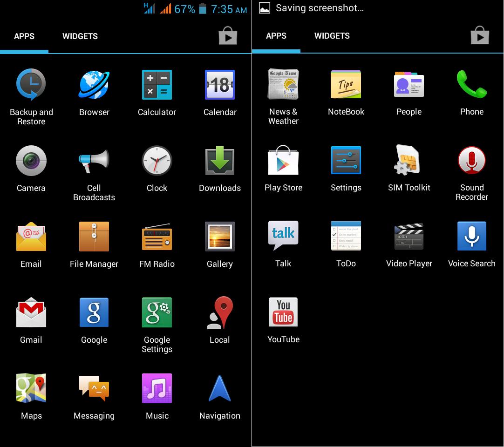Switch to WIDGETS tab on left screen

pyautogui.click(x=80, y=36)
